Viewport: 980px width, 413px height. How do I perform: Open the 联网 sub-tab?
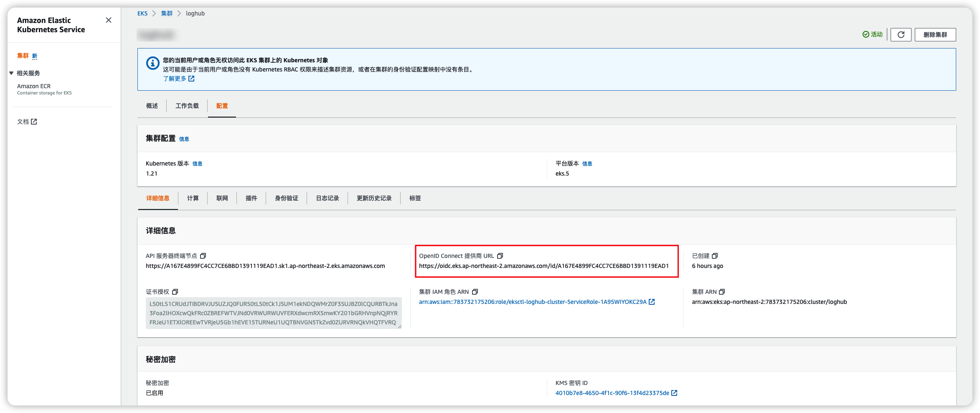coord(222,198)
